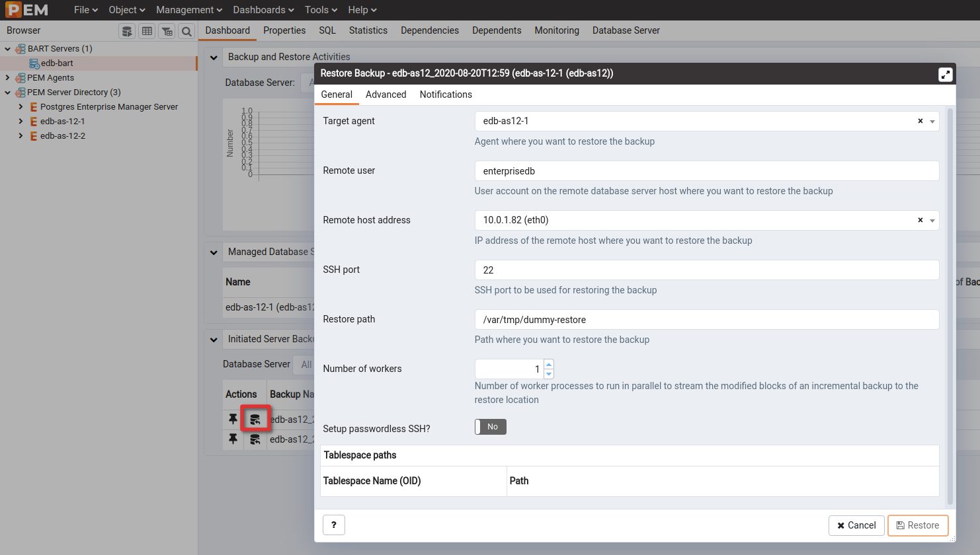Screen dimensions: 980x555
Task: Open the Dashboards menu
Action: tap(263, 10)
